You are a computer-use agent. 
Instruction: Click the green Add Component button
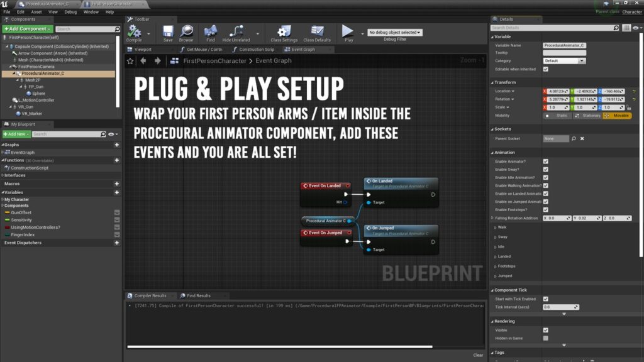pos(27,29)
